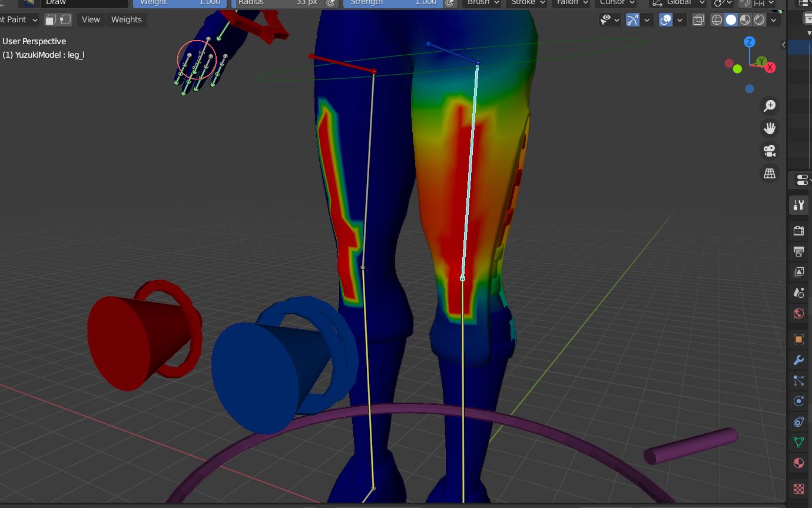Viewport: 812px width, 508px height.
Task: Open the Object constraints properties tab
Action: 798,421
